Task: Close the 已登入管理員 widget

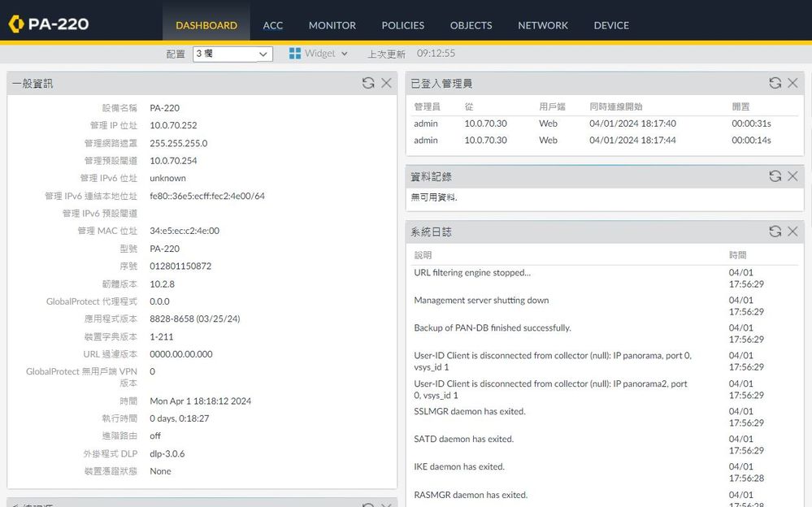Action: pos(792,83)
